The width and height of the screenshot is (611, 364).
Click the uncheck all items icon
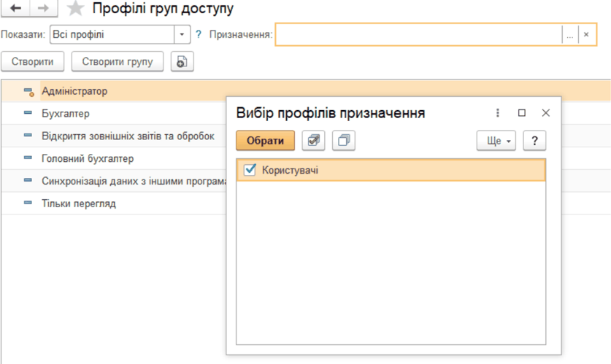(344, 140)
